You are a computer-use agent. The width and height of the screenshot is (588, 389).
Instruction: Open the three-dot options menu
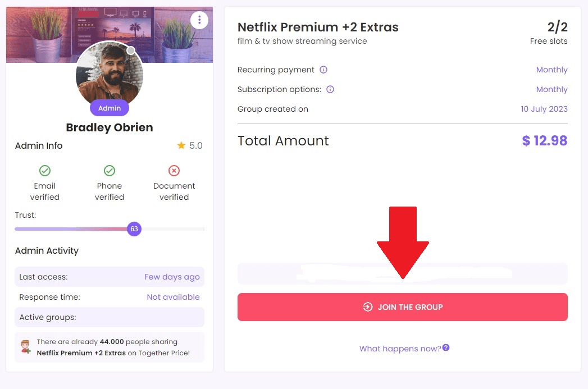199,21
